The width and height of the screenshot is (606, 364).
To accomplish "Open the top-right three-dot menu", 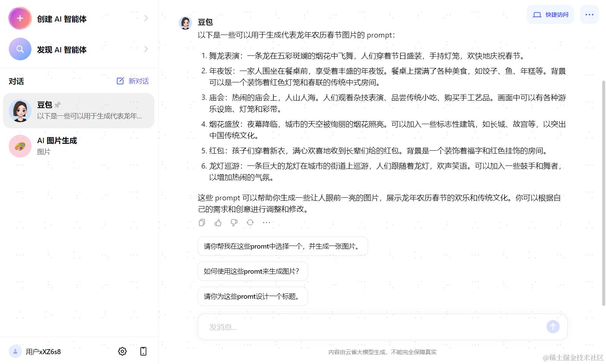I will point(589,14).
